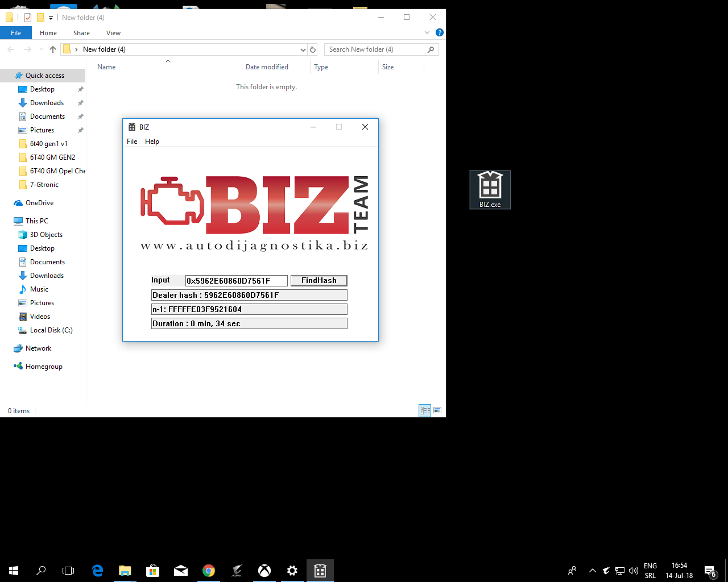
Task: Open Xbox app from taskbar
Action: click(264, 571)
